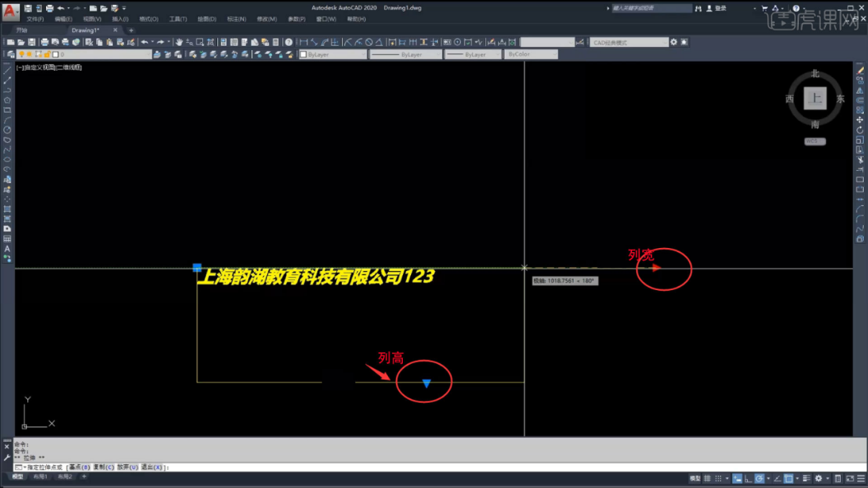Click the blue column-height triangle grip
The width and height of the screenshot is (868, 488).
[x=427, y=383]
